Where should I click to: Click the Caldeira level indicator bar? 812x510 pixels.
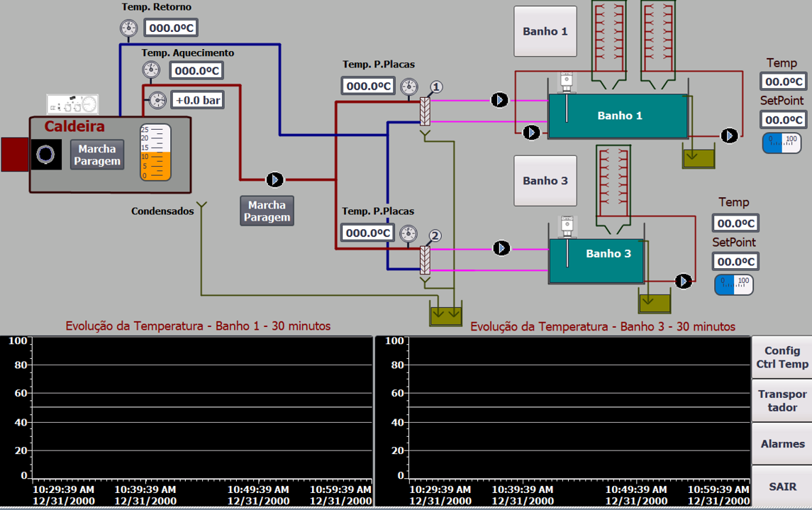point(155,153)
